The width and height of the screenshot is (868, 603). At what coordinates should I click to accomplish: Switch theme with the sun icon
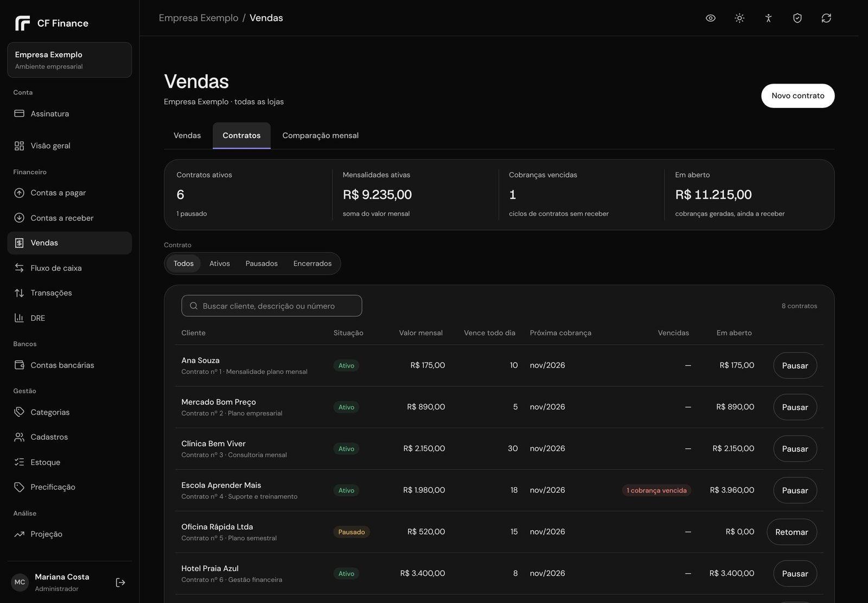tap(739, 18)
